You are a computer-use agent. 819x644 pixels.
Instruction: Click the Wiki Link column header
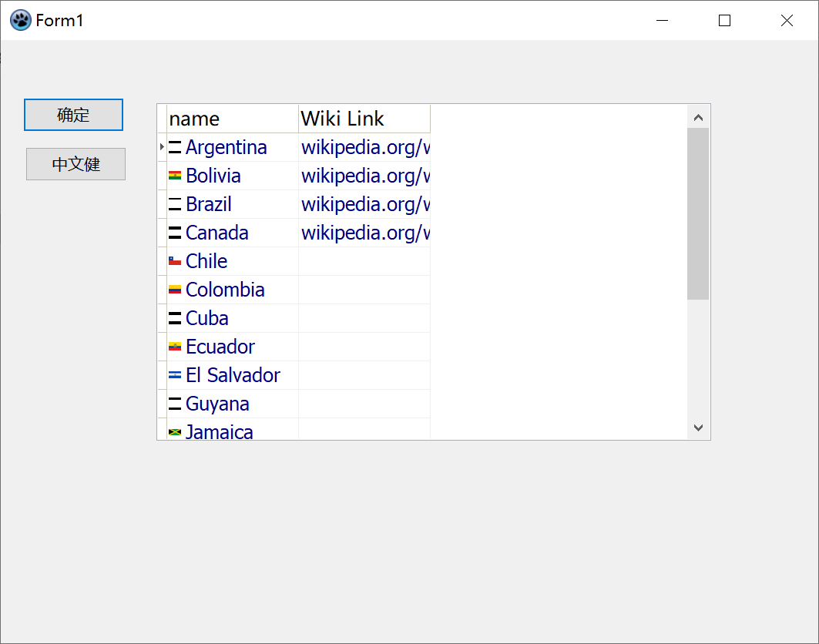(364, 119)
